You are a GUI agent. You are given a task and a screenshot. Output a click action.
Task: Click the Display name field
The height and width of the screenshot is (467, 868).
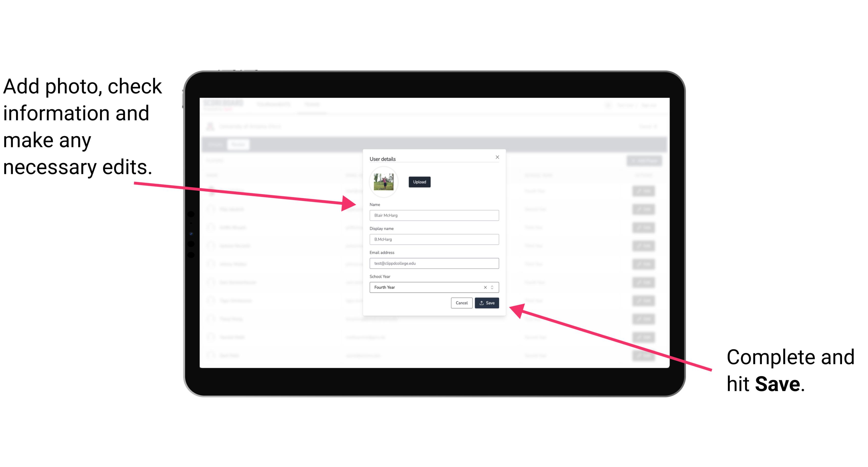pos(434,239)
